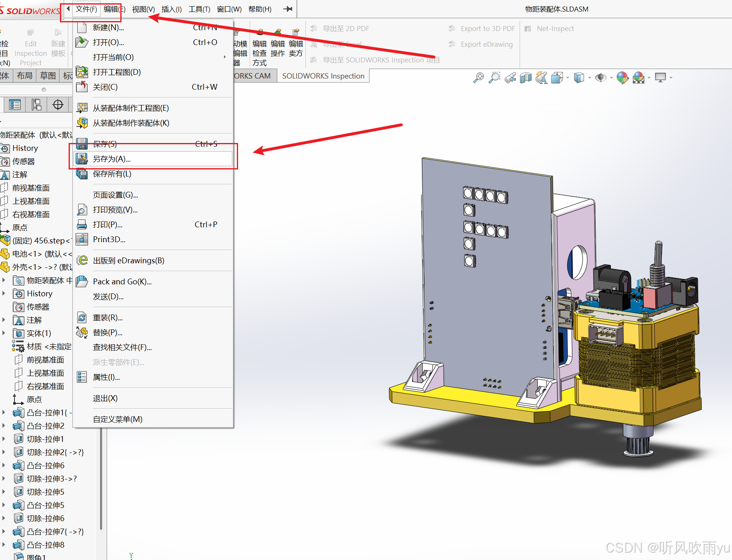This screenshot has width=732, height=560.
Task: Click the previous view icon
Action: coord(510,78)
